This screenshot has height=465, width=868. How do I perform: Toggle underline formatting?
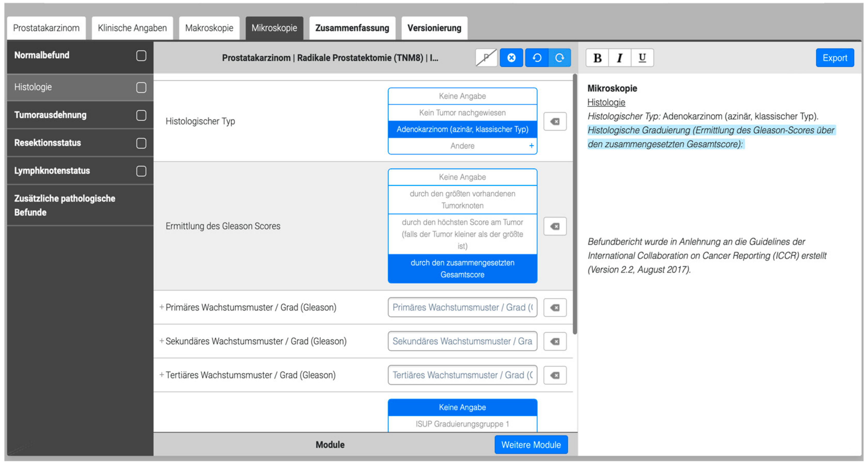[642, 58]
